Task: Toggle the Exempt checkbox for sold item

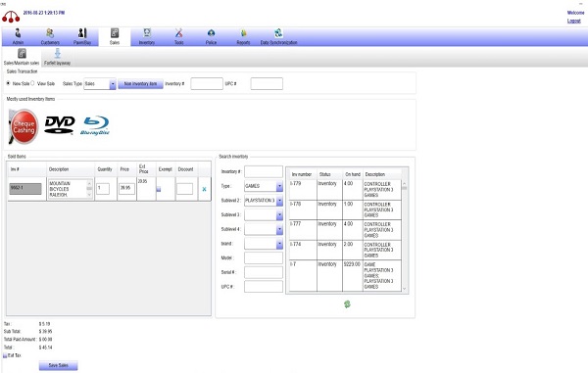Action: tap(159, 189)
